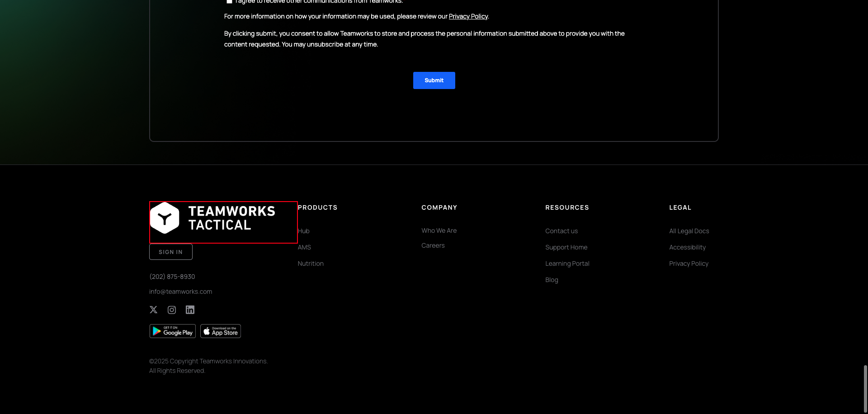Open the Privacy Policy link above the form
This screenshot has width=868, height=414.
tap(468, 16)
